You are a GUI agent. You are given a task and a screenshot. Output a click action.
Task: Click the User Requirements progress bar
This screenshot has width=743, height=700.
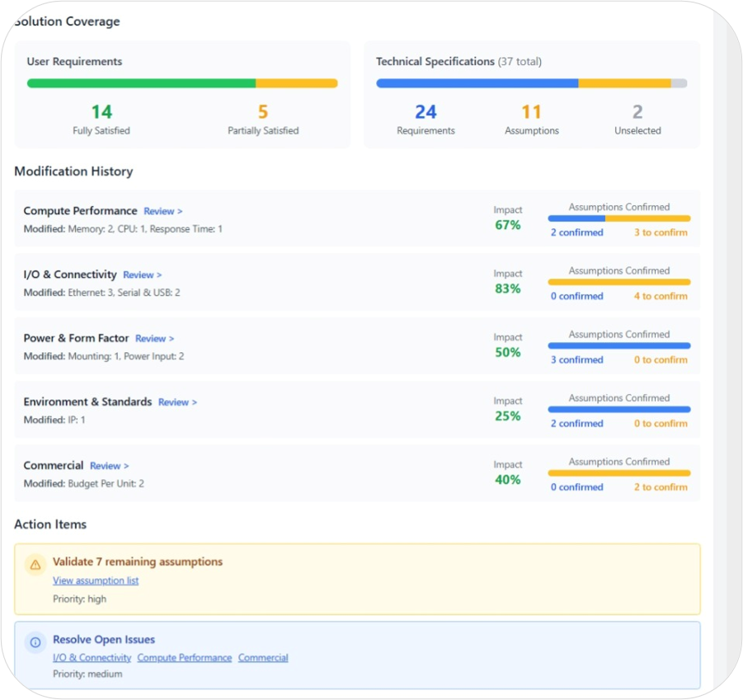point(183,83)
